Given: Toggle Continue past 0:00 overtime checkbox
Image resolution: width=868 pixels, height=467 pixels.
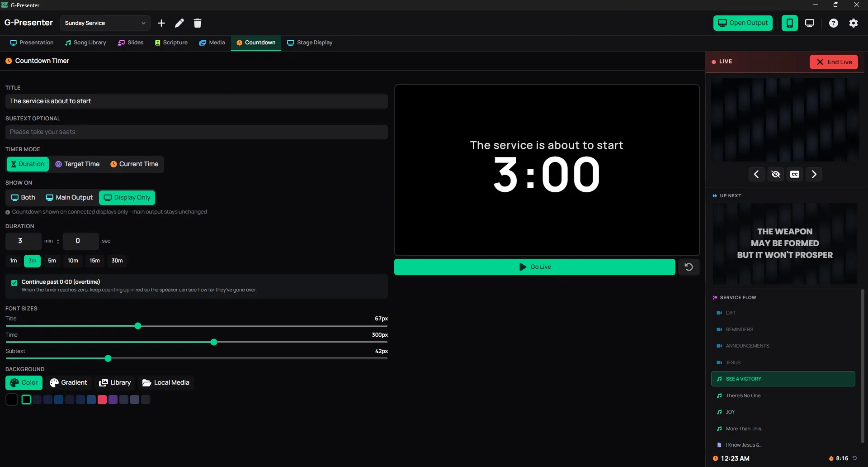Looking at the screenshot, I should [x=14, y=283].
